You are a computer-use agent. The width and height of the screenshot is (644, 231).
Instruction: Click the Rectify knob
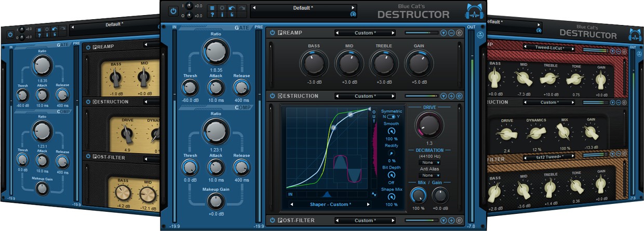click(391, 153)
